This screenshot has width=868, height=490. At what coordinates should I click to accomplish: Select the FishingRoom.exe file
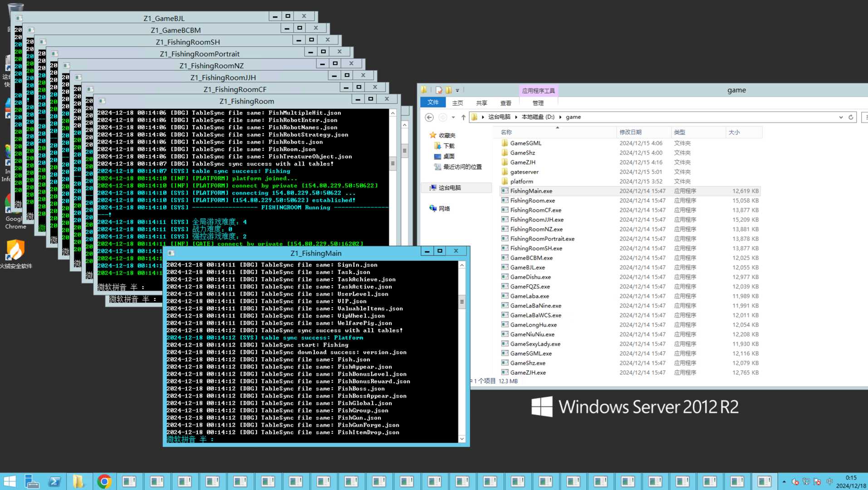532,201
